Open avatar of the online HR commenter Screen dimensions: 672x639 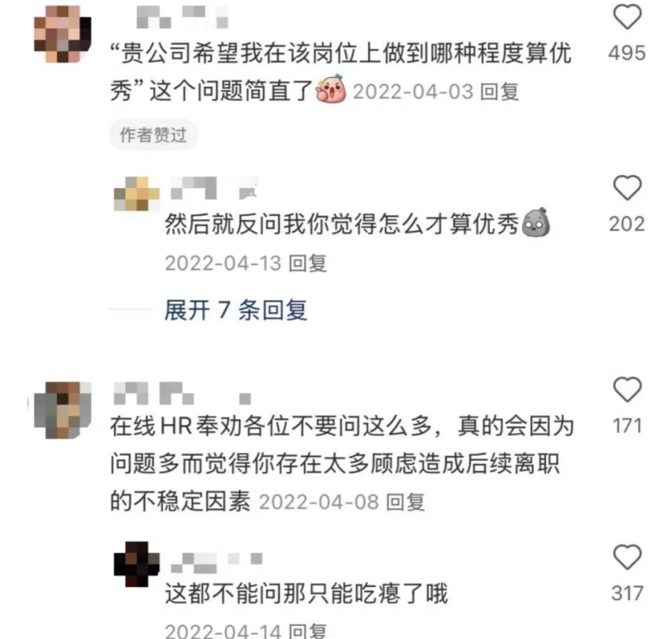(62, 410)
